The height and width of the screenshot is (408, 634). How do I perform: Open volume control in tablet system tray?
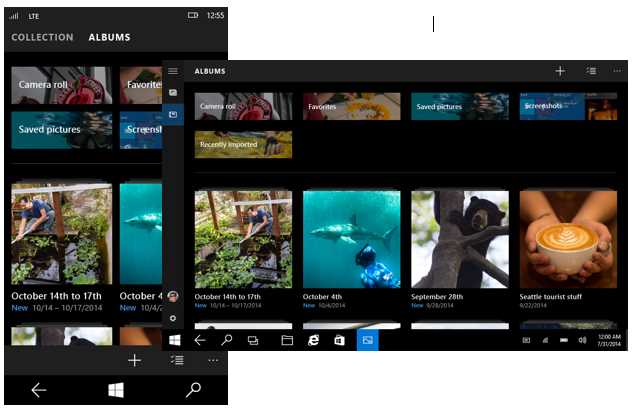coord(582,340)
